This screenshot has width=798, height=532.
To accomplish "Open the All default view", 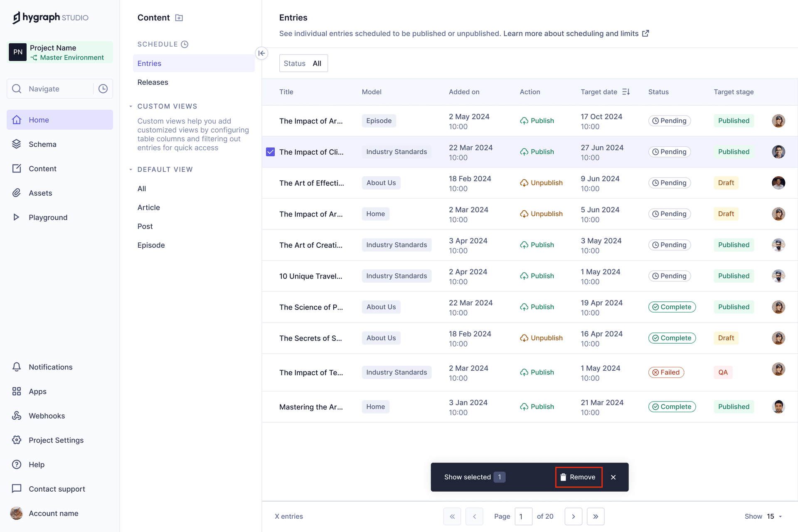I will click(142, 189).
